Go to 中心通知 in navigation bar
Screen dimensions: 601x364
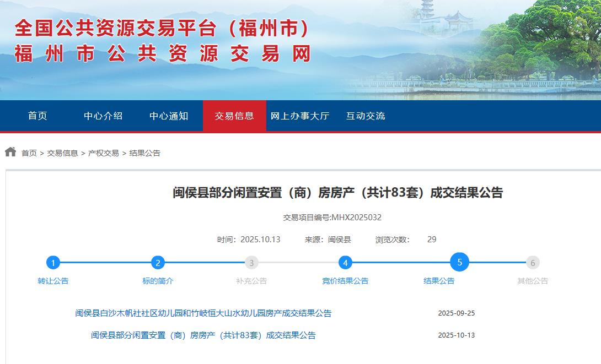coord(169,116)
